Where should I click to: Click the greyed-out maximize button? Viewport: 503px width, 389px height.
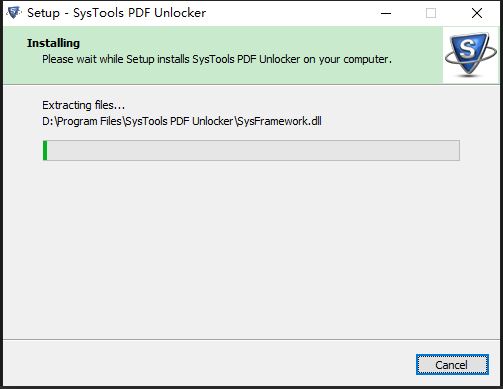click(x=431, y=13)
